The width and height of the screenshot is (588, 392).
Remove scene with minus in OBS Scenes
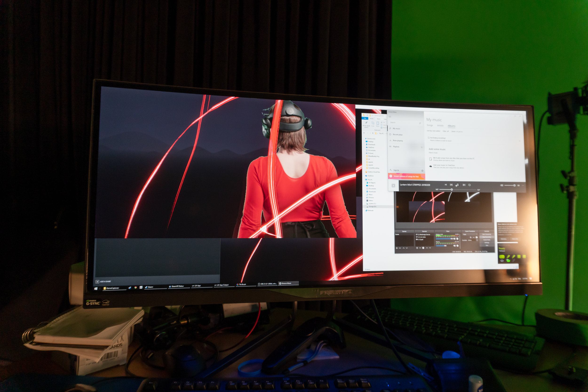(x=400, y=248)
